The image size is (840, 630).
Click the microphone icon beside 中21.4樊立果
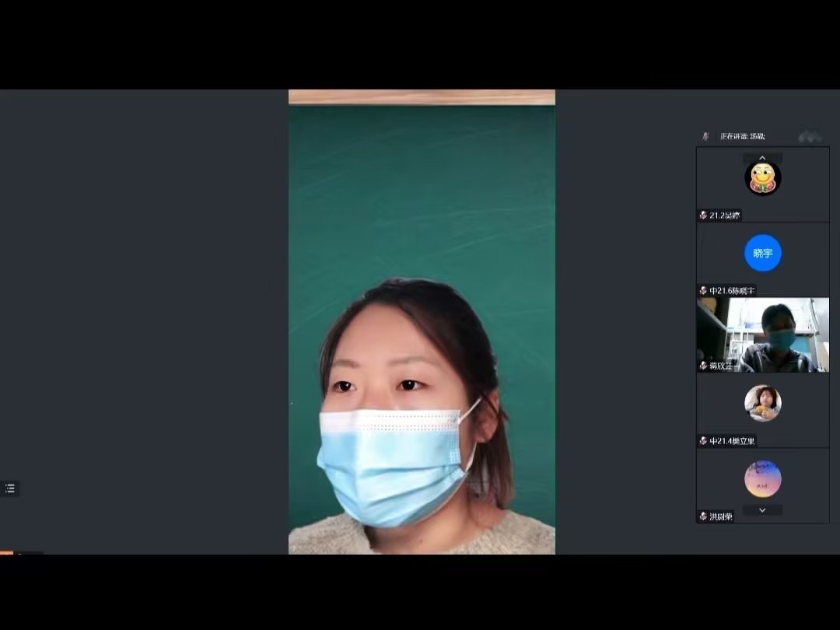703,441
